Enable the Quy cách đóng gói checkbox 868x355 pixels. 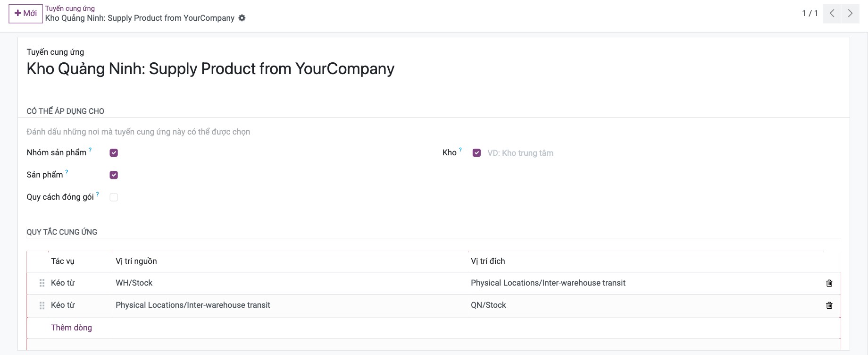(114, 197)
